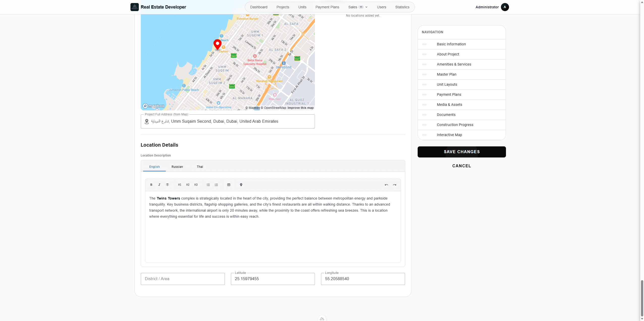Click the Cancel button
Viewport: 644px width, 321px height.
click(462, 166)
